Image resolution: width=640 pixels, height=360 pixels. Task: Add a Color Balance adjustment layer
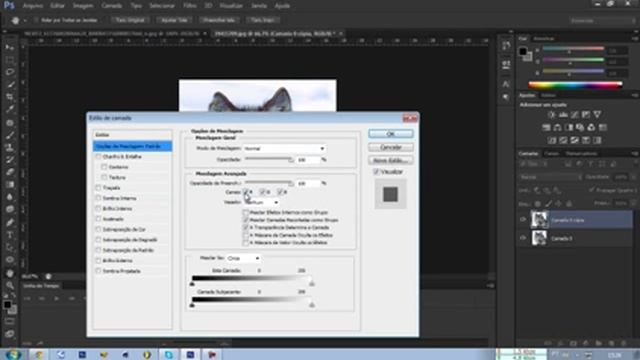coord(558,128)
